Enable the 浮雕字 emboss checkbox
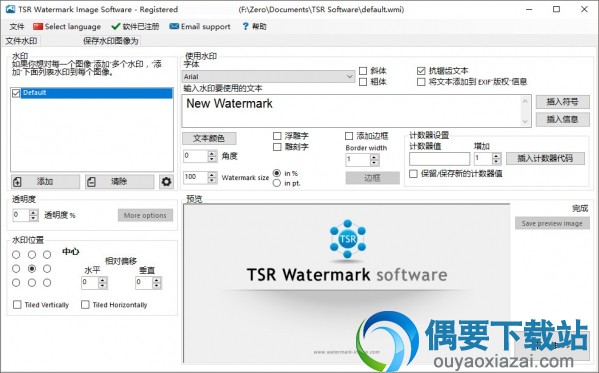The height and width of the screenshot is (373, 599). 277,136
